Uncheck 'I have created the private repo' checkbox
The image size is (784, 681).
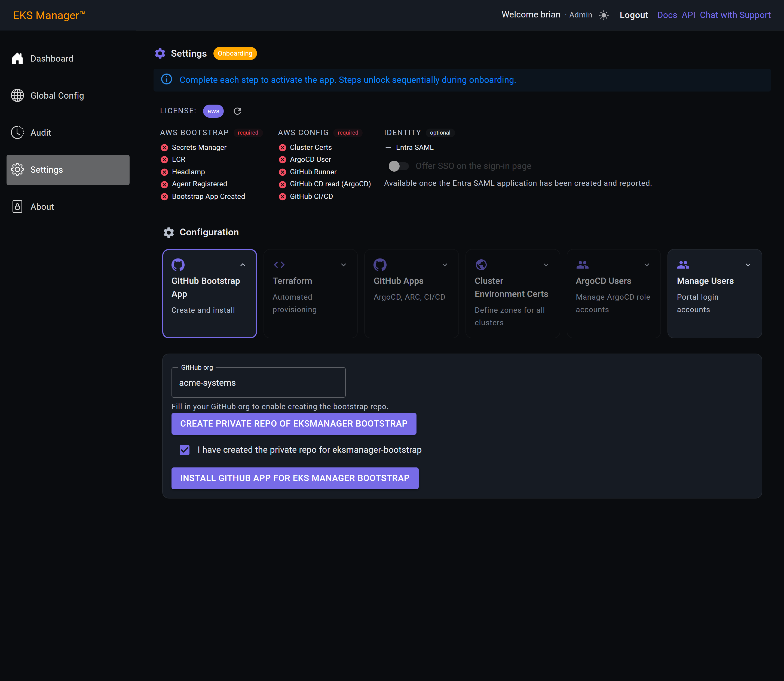185,450
